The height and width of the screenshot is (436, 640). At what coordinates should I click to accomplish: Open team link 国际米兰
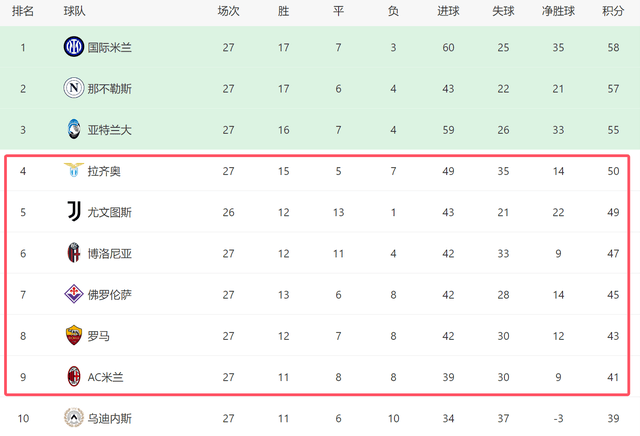click(x=110, y=47)
